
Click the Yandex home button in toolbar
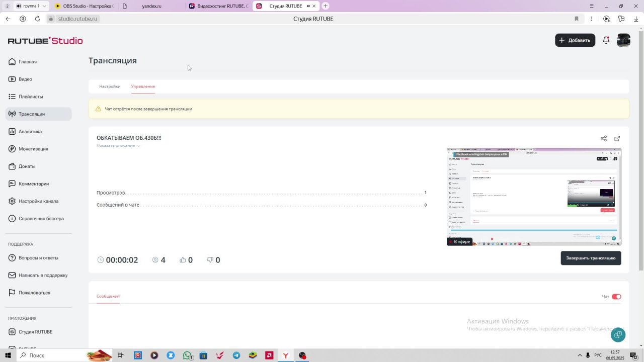point(23,19)
